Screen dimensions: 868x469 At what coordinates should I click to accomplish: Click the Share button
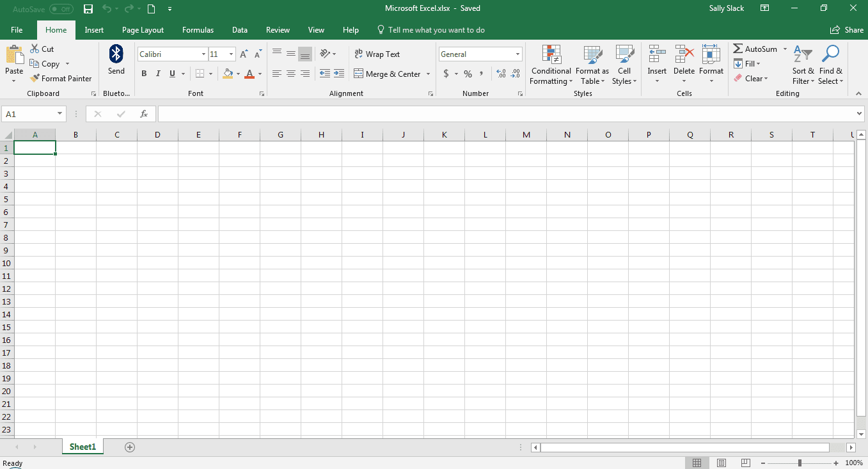click(x=846, y=30)
